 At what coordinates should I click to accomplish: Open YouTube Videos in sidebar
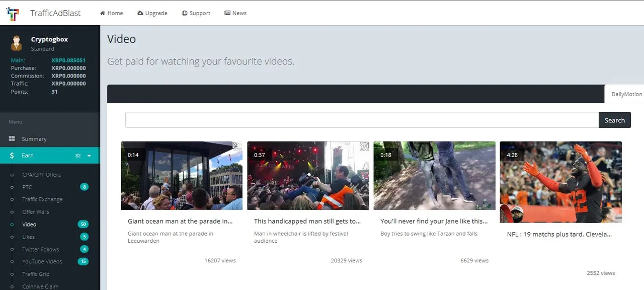(42, 262)
